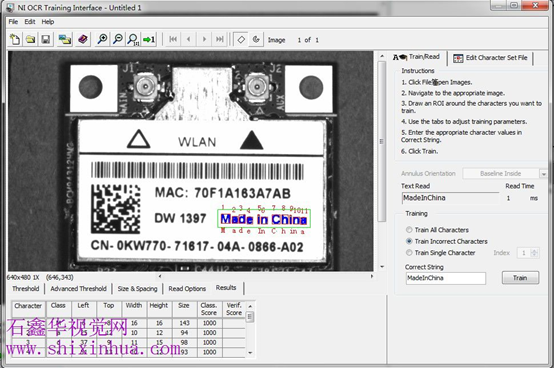Open the Advanced Threshold tab
The image size is (554, 368).
click(x=78, y=289)
